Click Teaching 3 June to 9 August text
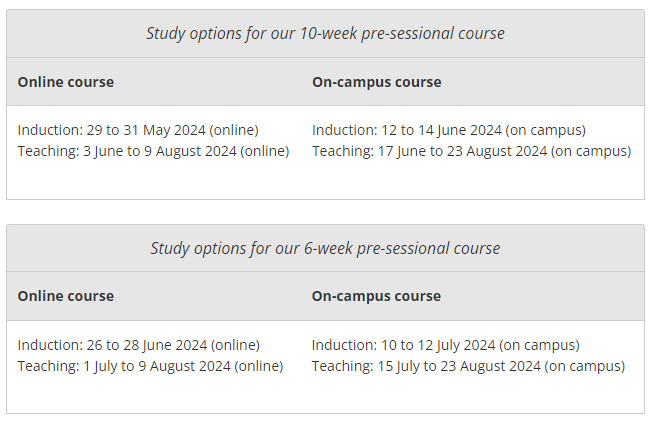 (x=153, y=151)
